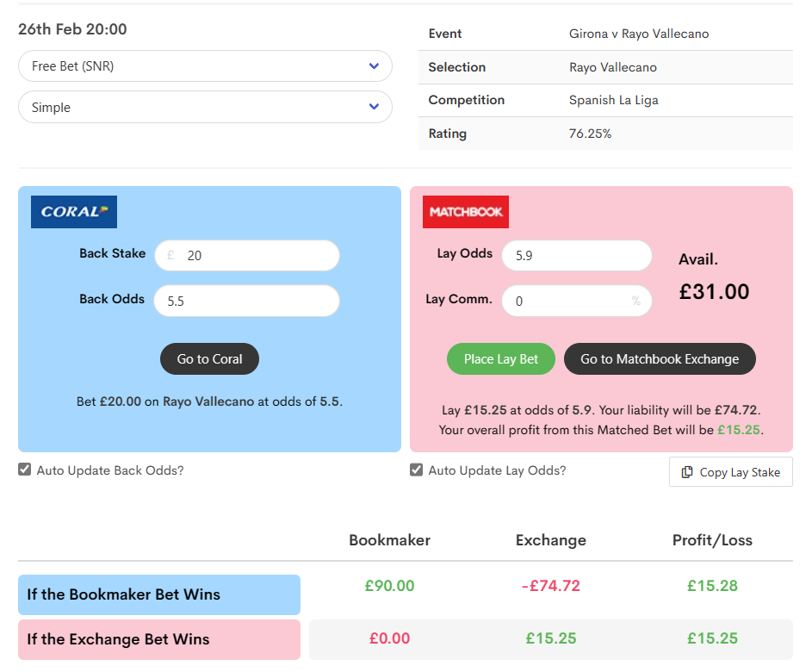Image resolution: width=812 pixels, height=672 pixels.
Task: Click into the Lay Odds field
Action: (x=577, y=256)
